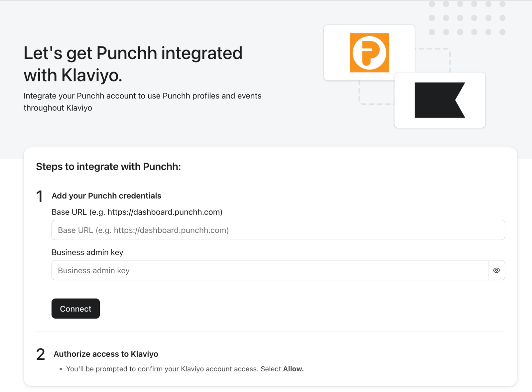The height and width of the screenshot is (392, 532).
Task: Click "Add your Punchh credentials" step title
Action: (106, 196)
